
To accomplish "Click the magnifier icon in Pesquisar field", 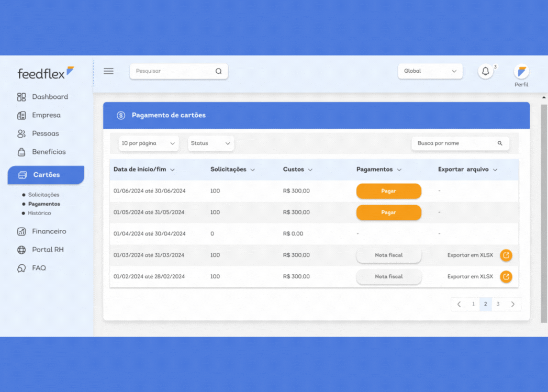I will 219,71.
